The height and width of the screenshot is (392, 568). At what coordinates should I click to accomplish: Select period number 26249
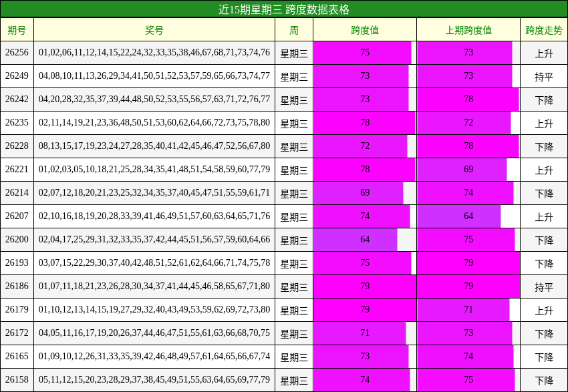pyautogui.click(x=17, y=76)
